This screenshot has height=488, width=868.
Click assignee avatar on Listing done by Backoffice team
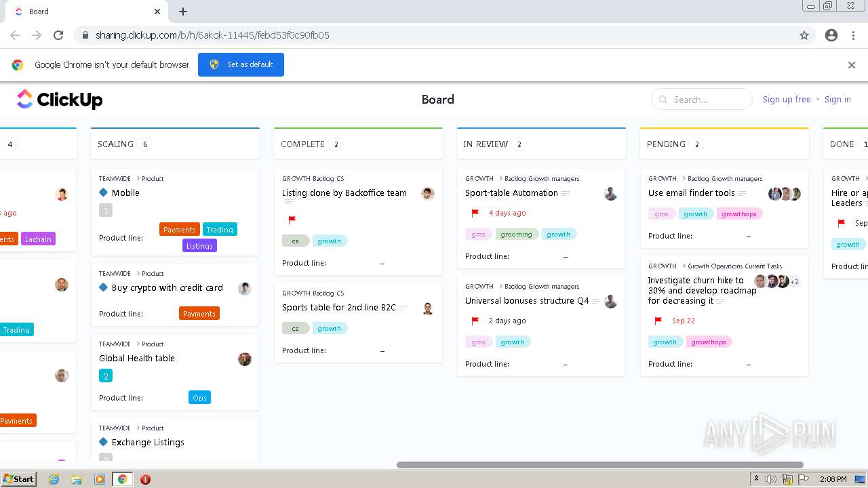tap(427, 194)
